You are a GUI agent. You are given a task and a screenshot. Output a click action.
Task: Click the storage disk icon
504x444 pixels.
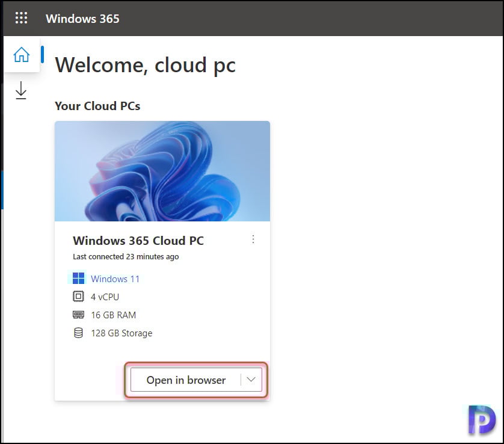coord(78,333)
